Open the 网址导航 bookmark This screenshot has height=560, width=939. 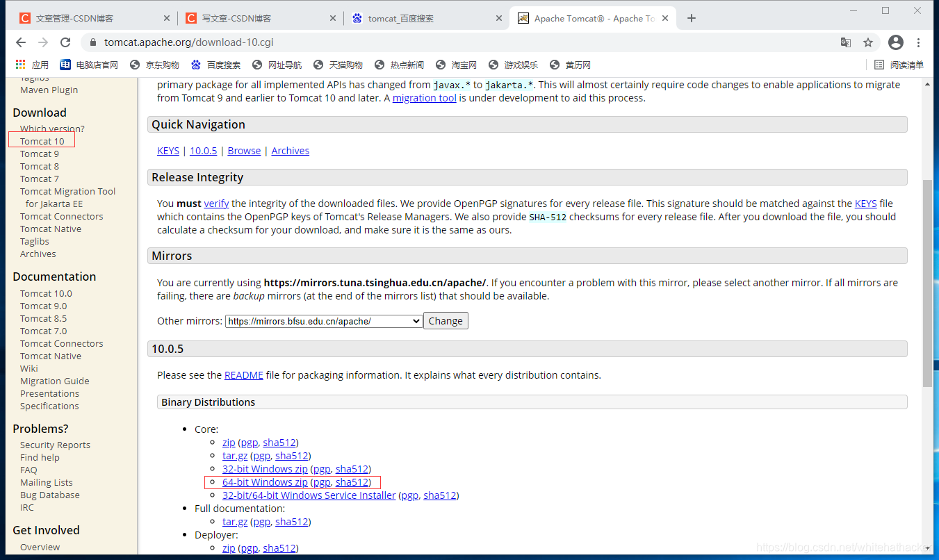(277, 65)
